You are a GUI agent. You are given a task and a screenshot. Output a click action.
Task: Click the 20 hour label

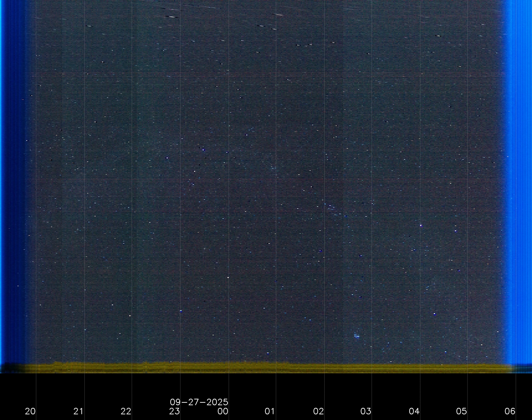point(30,411)
